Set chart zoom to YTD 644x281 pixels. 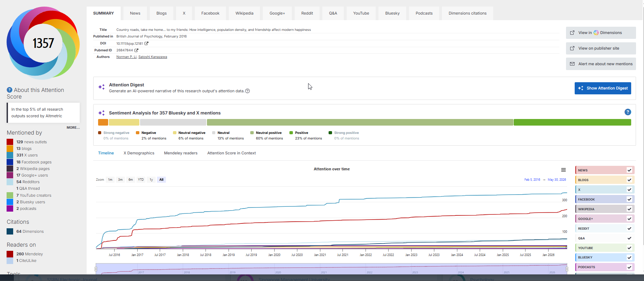[x=141, y=180]
